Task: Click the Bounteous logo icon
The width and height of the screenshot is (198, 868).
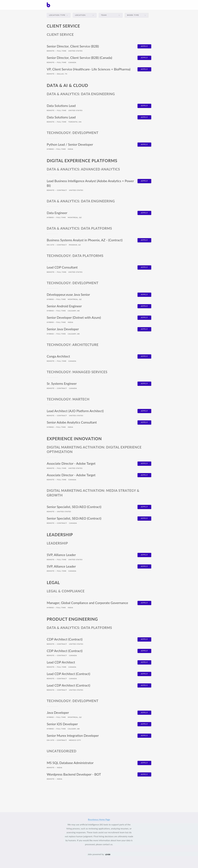Action: click(48, 5)
